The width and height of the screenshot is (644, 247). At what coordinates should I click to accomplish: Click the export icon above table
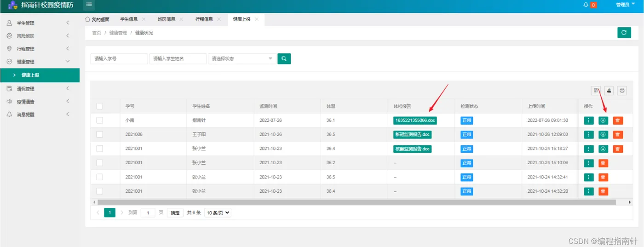609,91
